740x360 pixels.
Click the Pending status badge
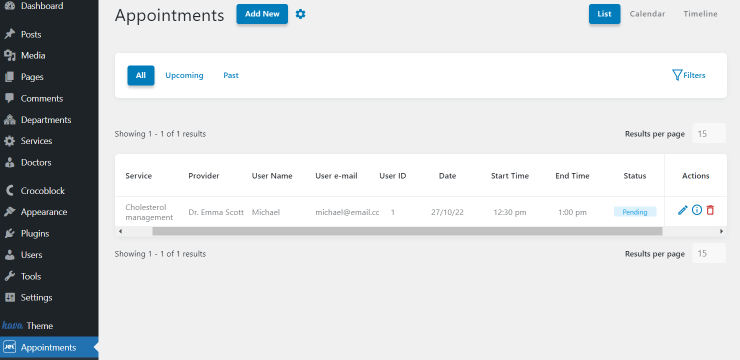pos(635,212)
